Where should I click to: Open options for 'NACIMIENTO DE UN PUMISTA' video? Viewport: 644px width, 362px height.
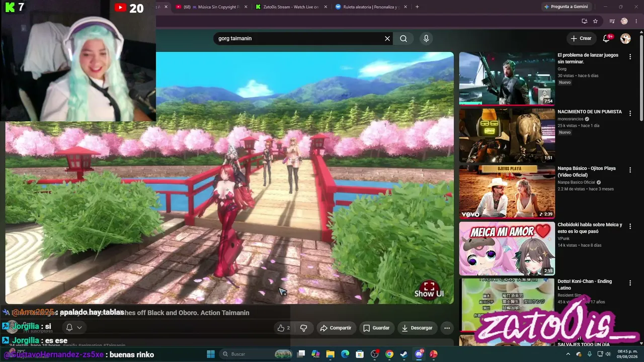tap(630, 114)
